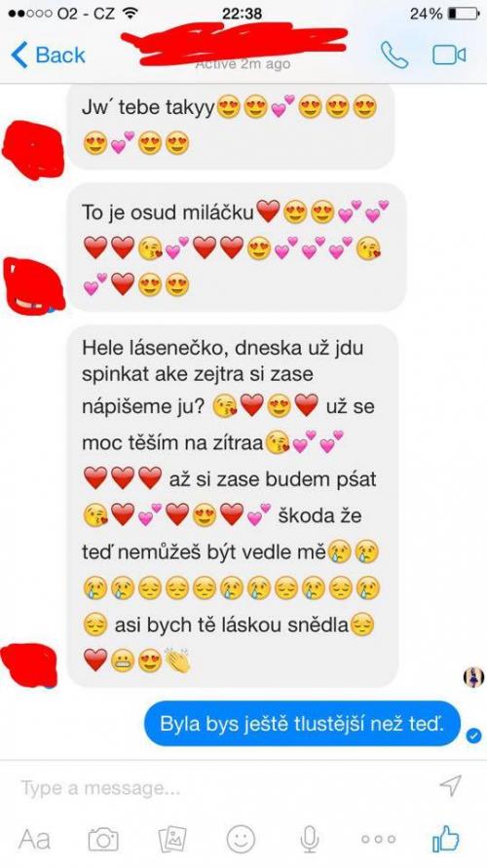Screen dimensions: 487x868
Task: Tap the location send arrow icon
Action: (451, 785)
